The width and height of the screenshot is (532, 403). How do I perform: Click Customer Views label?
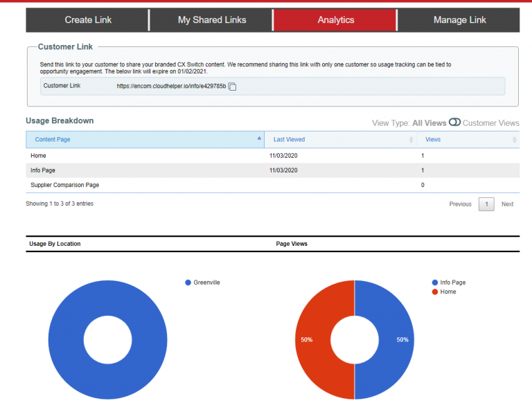pos(490,123)
